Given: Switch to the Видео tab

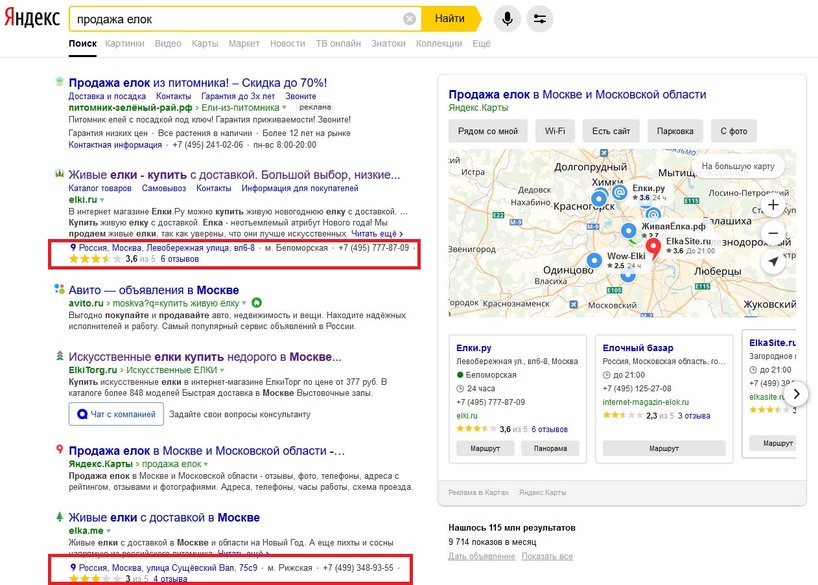Looking at the screenshot, I should click(168, 44).
